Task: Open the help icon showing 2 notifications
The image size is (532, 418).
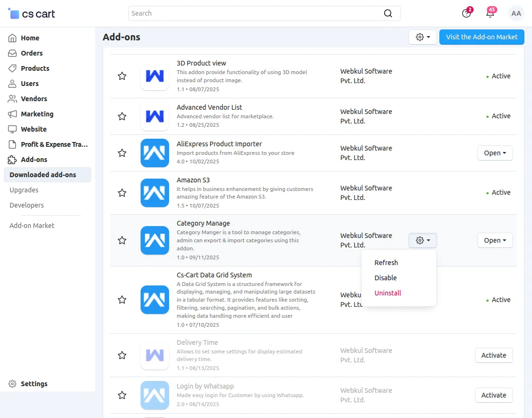Action: click(466, 14)
